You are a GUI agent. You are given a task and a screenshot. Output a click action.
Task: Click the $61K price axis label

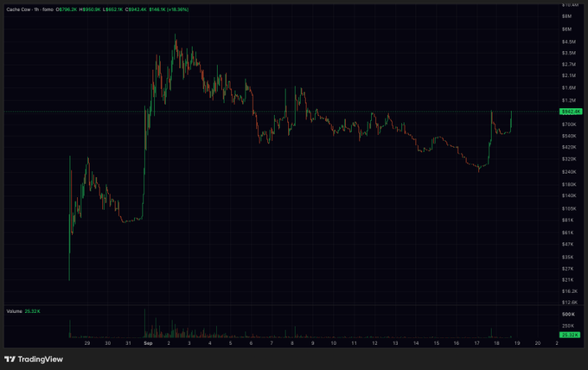[x=568, y=233]
